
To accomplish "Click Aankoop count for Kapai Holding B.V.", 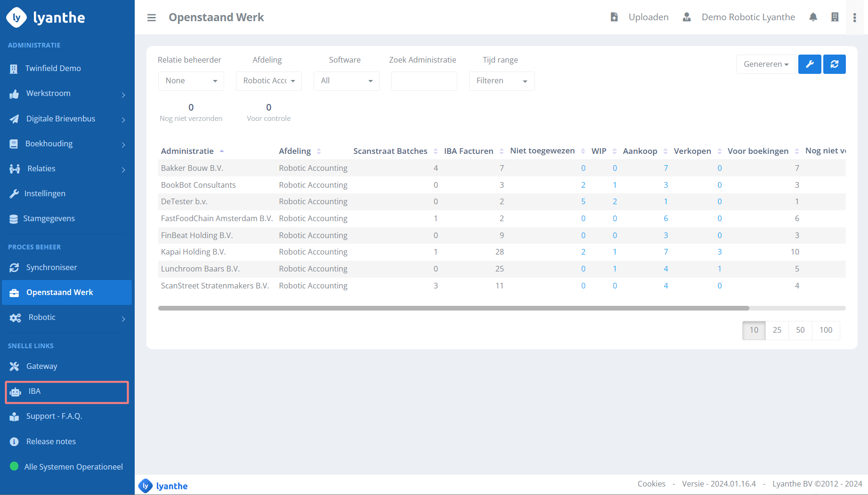I will click(x=665, y=252).
